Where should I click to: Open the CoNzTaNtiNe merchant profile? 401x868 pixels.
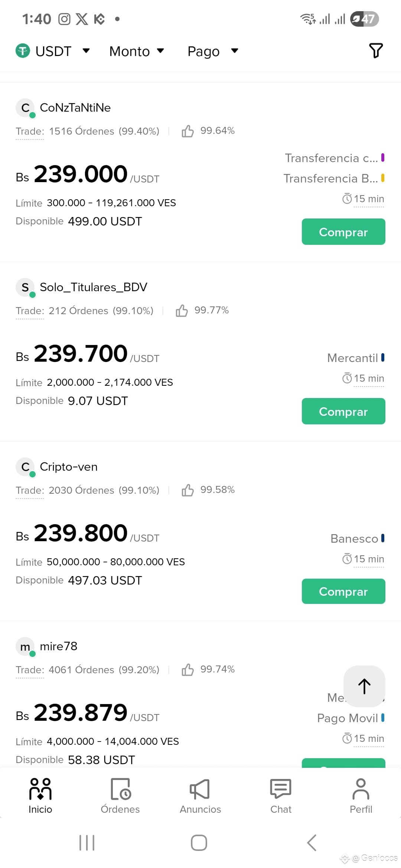pos(75,108)
